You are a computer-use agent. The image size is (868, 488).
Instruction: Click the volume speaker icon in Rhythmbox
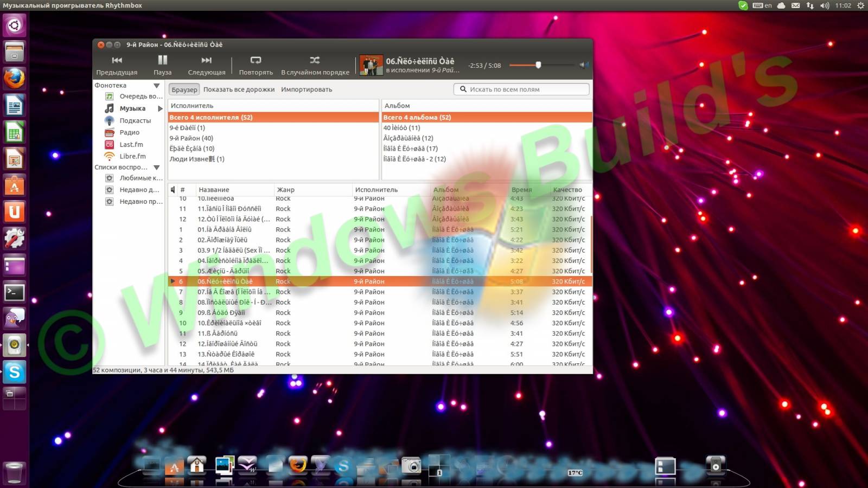coord(584,65)
